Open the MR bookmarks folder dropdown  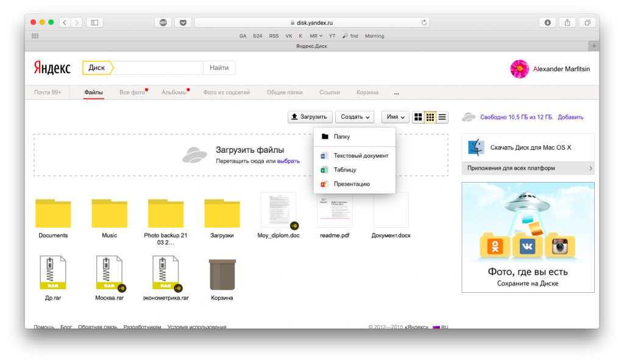(316, 36)
